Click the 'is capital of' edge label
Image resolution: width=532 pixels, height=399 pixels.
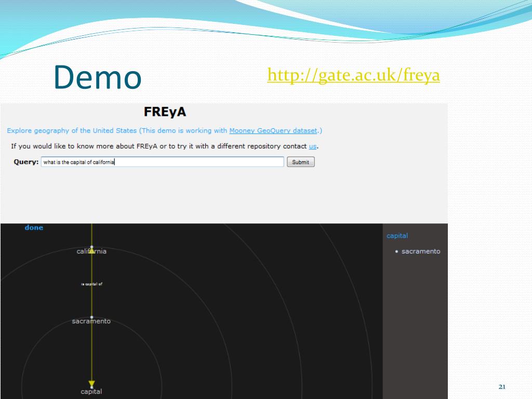[91, 284]
